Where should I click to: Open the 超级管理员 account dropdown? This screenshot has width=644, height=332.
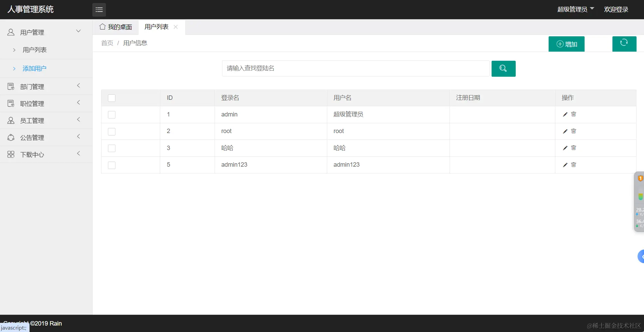point(576,9)
